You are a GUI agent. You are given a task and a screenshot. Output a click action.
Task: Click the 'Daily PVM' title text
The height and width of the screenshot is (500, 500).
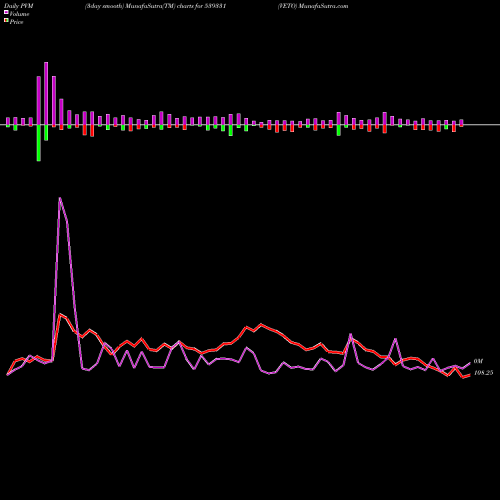pos(19,6)
